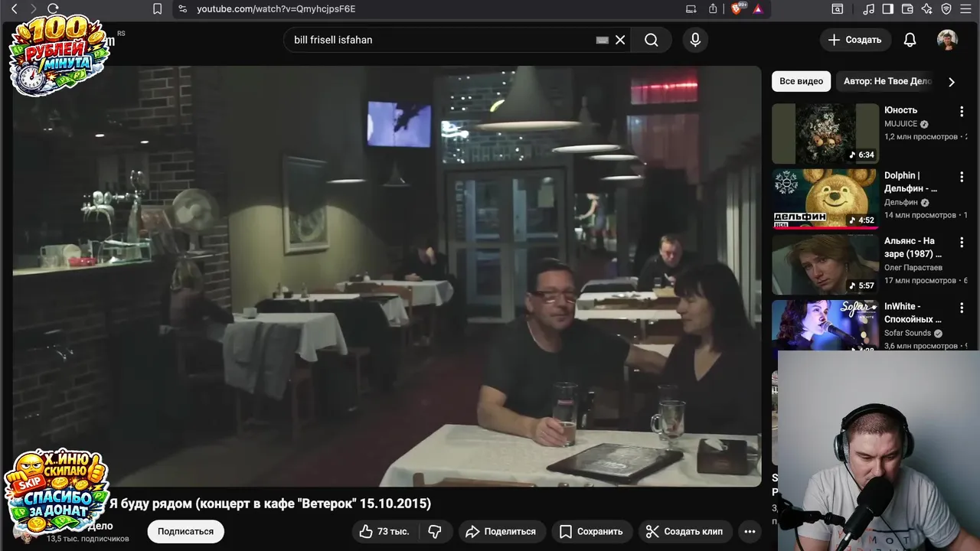Open Юность video thumbnail
Viewport: 980px width, 551px height.
click(x=825, y=134)
